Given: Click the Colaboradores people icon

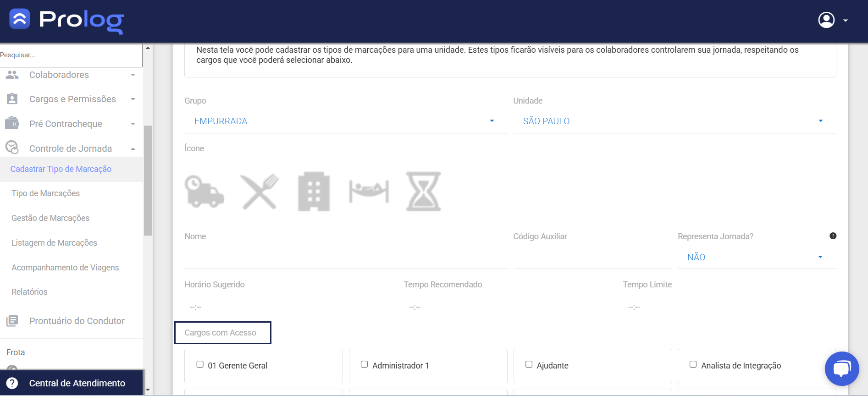Looking at the screenshot, I should pos(12,75).
